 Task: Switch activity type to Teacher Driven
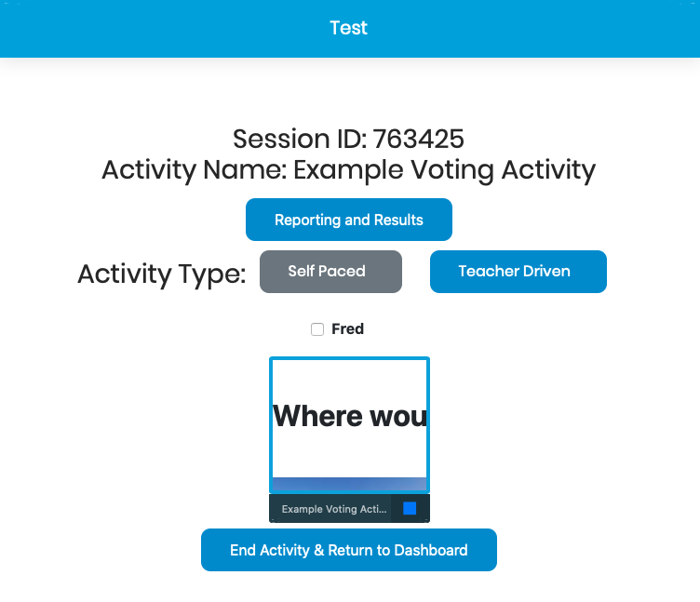518,272
